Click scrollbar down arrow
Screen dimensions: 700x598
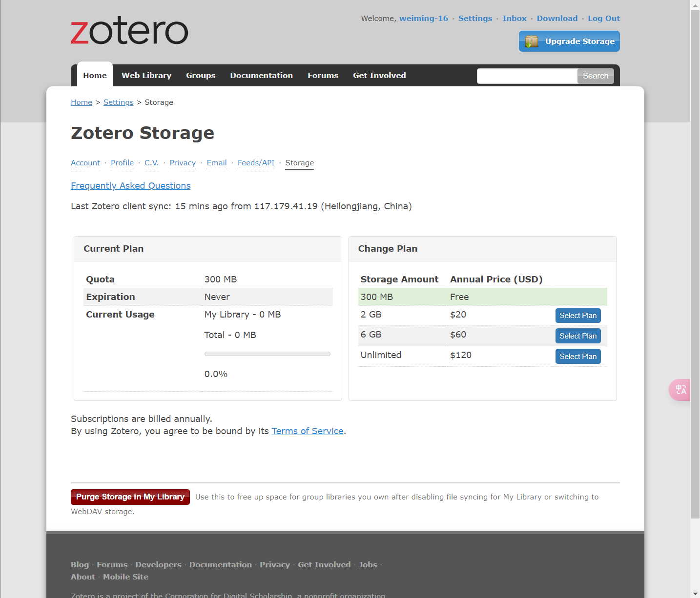(695, 594)
